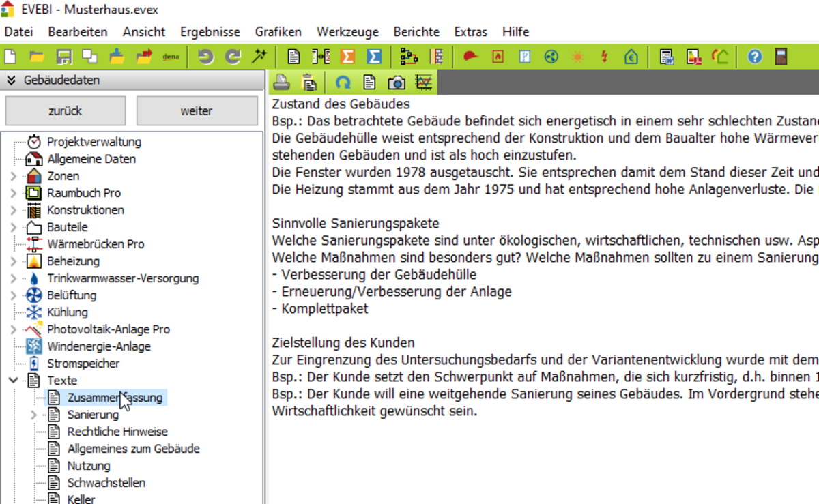
Task: Click the dena toolbar icon
Action: point(171,57)
